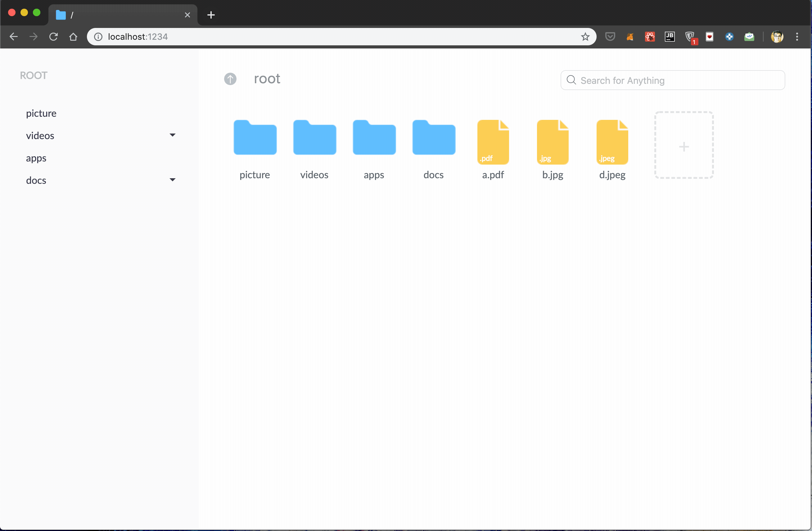Open a new browser tab
The image size is (812, 531).
(x=211, y=15)
